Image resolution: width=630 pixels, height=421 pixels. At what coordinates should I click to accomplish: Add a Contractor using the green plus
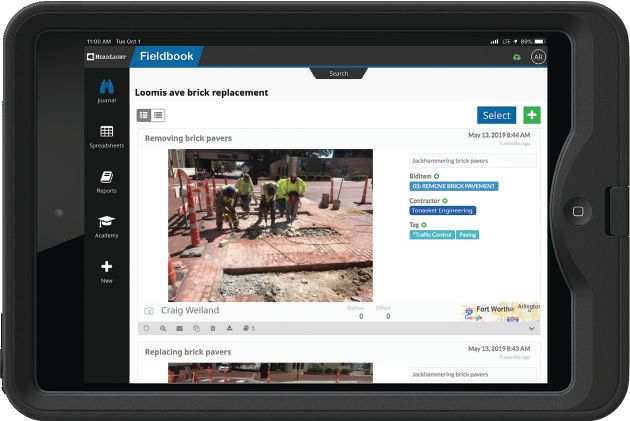pos(445,200)
